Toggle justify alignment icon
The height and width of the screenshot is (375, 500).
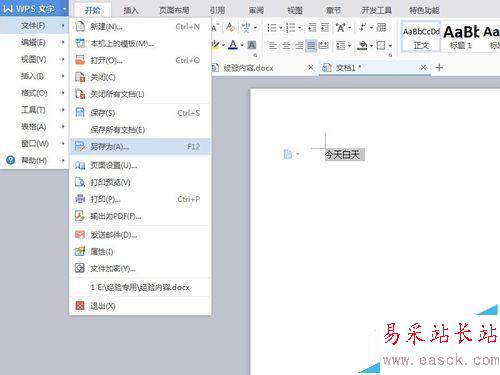[x=311, y=45]
